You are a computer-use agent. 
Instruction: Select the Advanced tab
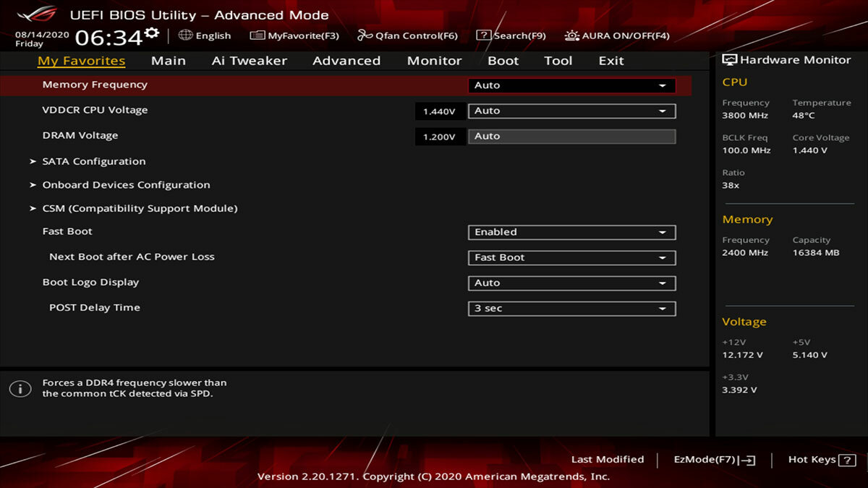(346, 61)
